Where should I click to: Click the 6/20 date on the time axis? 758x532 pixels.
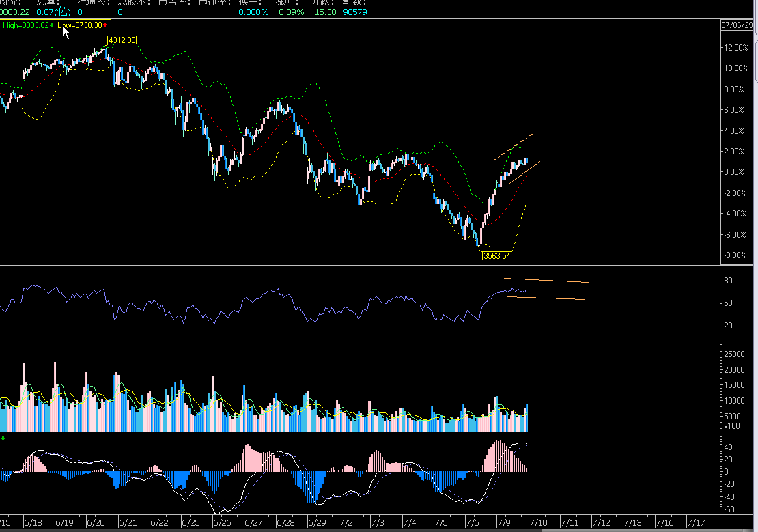tap(96, 522)
